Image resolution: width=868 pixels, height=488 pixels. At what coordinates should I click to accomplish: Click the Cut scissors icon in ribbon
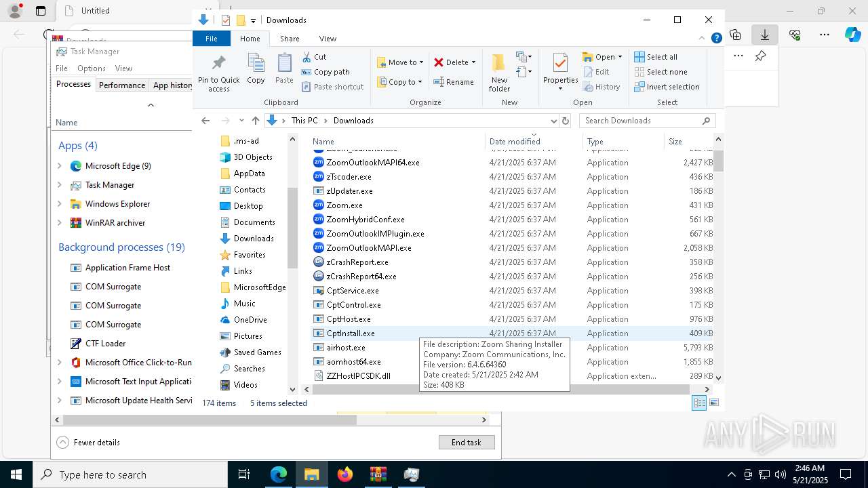(x=307, y=57)
